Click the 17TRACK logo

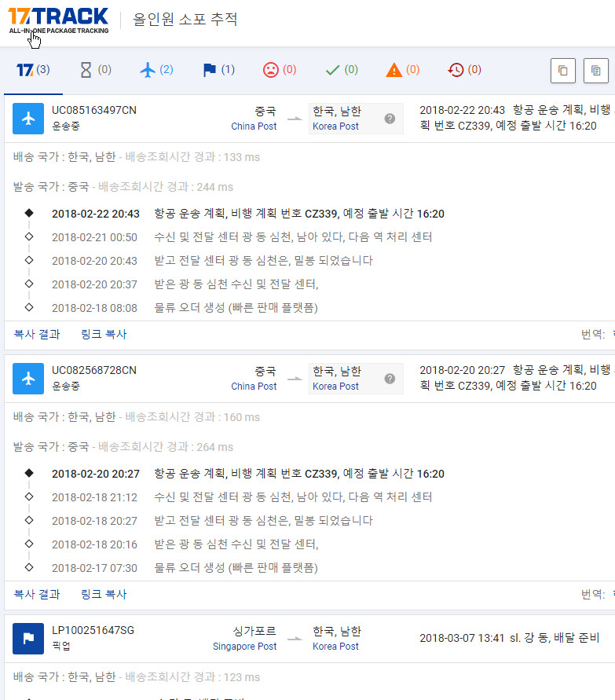click(x=58, y=20)
